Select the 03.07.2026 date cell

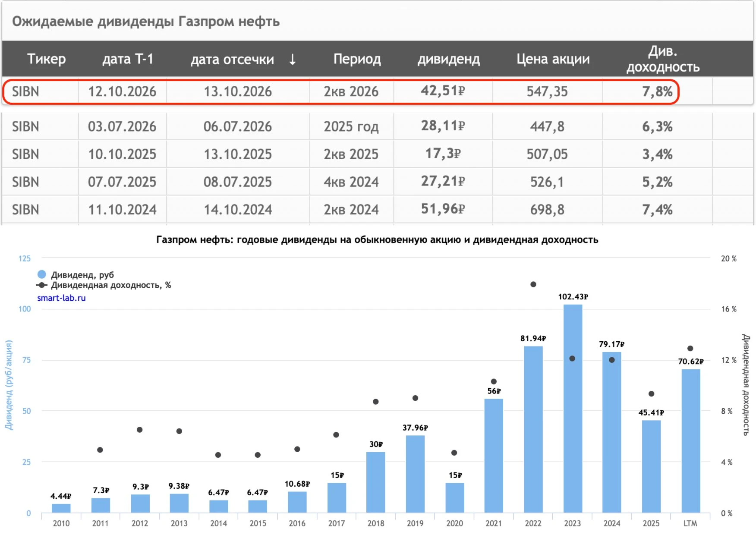[x=122, y=126]
